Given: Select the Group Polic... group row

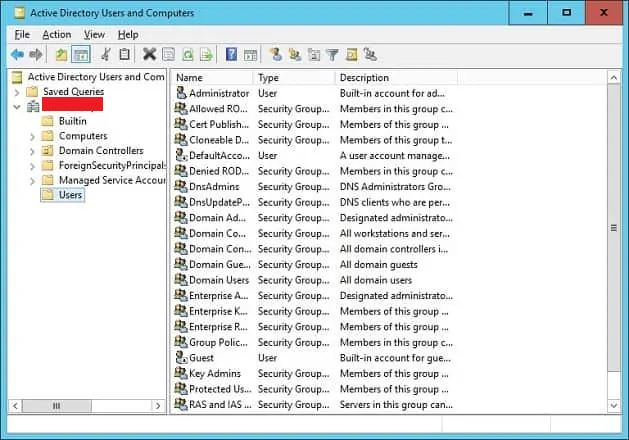Looking at the screenshot, I should pos(314,342).
